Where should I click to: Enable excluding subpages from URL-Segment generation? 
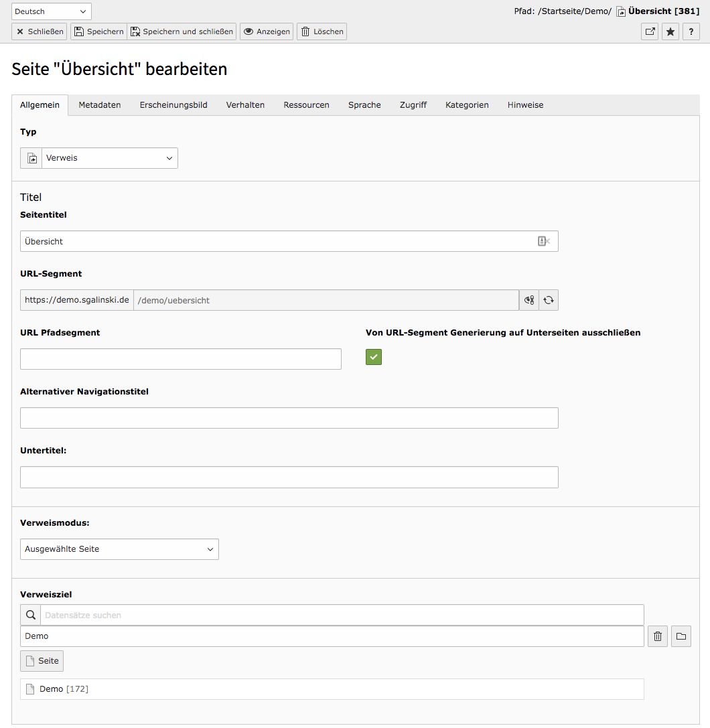click(x=373, y=357)
